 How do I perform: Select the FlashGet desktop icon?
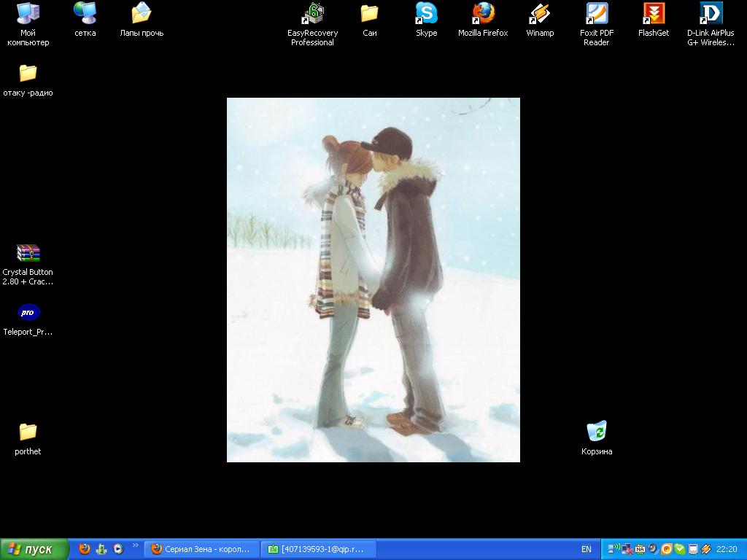click(x=654, y=14)
